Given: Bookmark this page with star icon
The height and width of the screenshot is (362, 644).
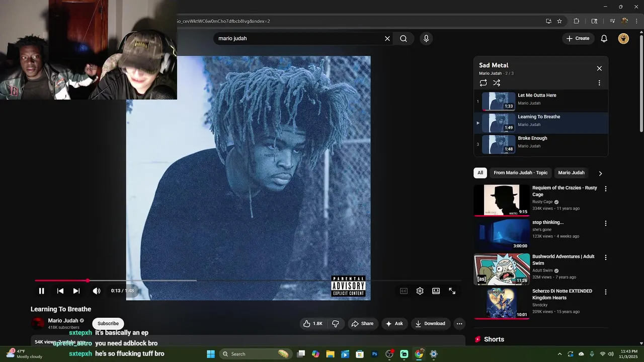Looking at the screenshot, I should 559,21.
